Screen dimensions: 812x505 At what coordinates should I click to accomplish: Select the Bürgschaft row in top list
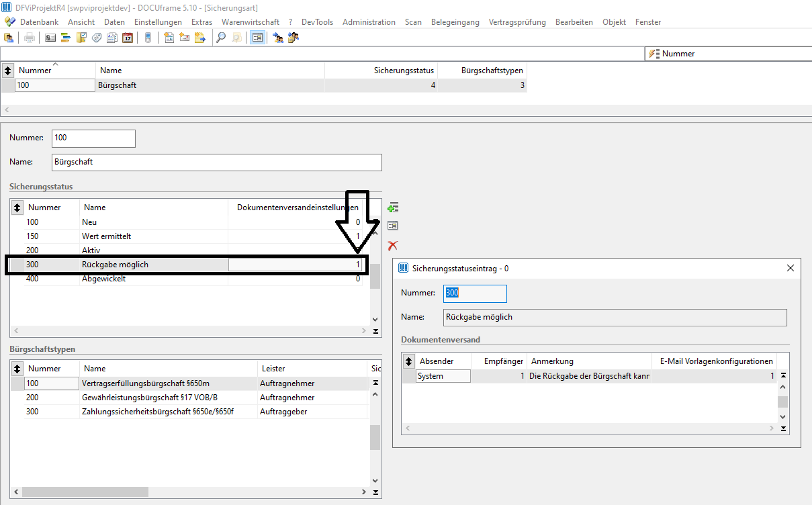pyautogui.click(x=264, y=85)
